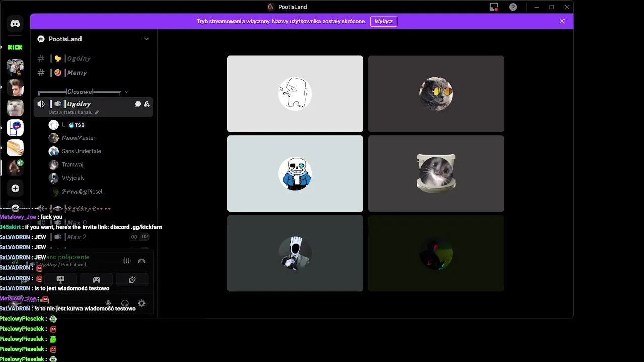Disconnect from voice with hang-up icon
The image size is (644, 362).
coord(142,261)
